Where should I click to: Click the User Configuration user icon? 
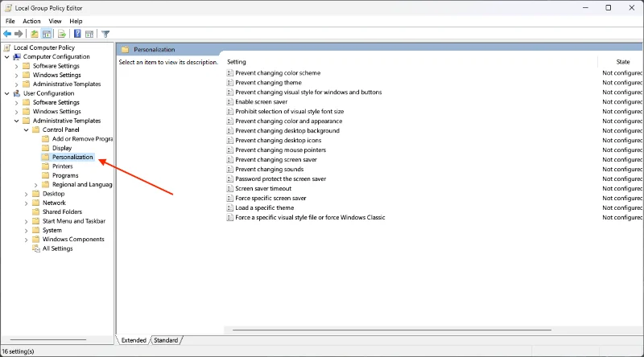pyautogui.click(x=17, y=93)
